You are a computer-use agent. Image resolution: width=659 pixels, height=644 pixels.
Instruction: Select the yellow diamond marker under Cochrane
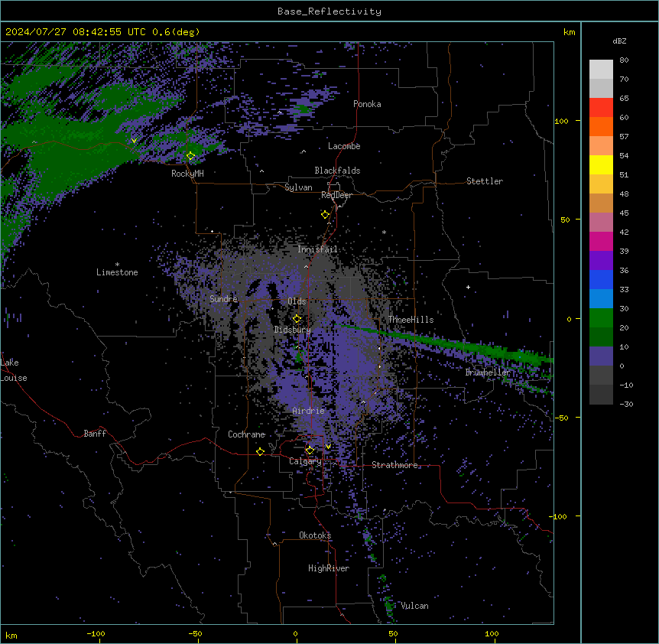(x=260, y=451)
